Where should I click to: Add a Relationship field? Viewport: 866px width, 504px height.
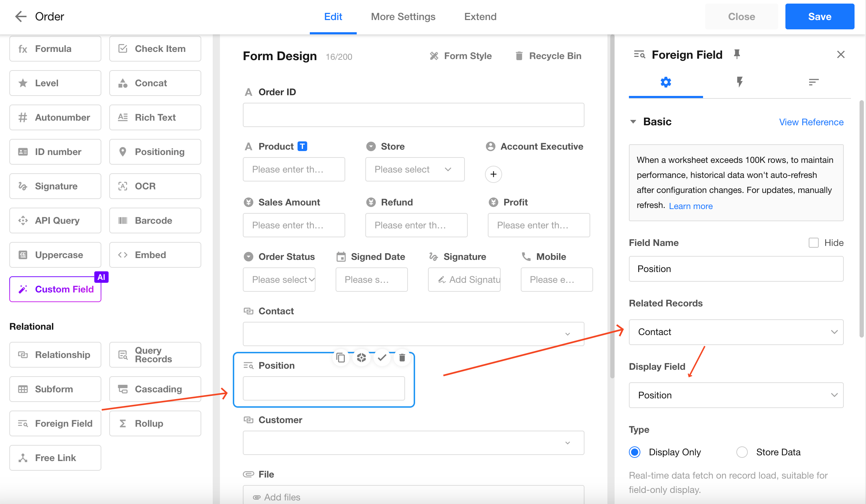tap(55, 355)
